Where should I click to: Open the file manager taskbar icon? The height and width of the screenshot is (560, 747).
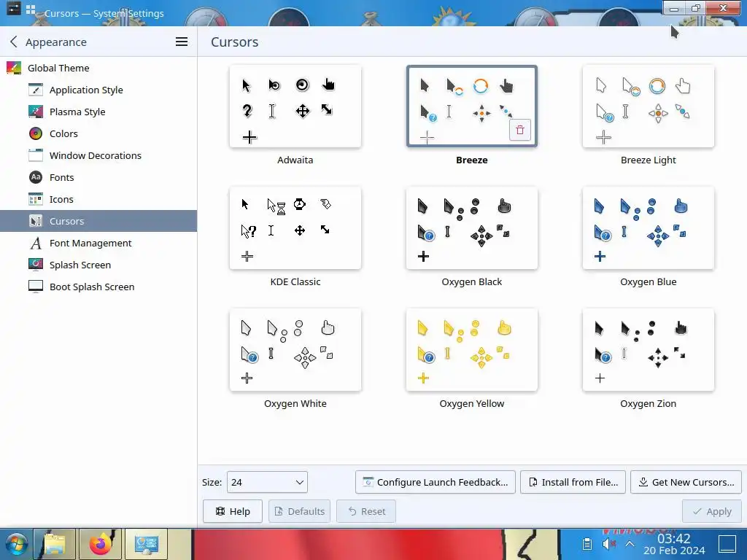click(55, 544)
